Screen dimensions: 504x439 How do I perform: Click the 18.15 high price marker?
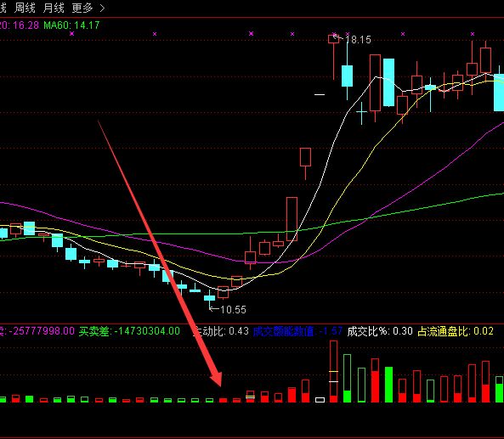click(358, 40)
